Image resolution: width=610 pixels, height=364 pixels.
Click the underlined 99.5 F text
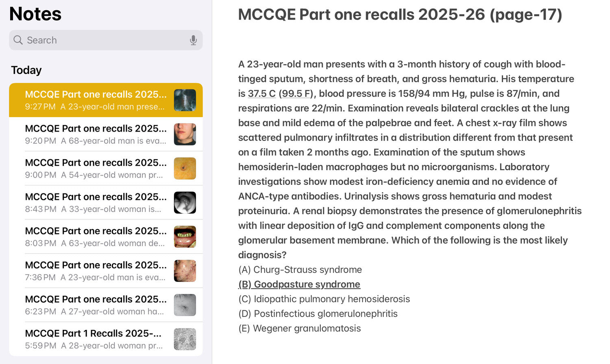coord(296,93)
